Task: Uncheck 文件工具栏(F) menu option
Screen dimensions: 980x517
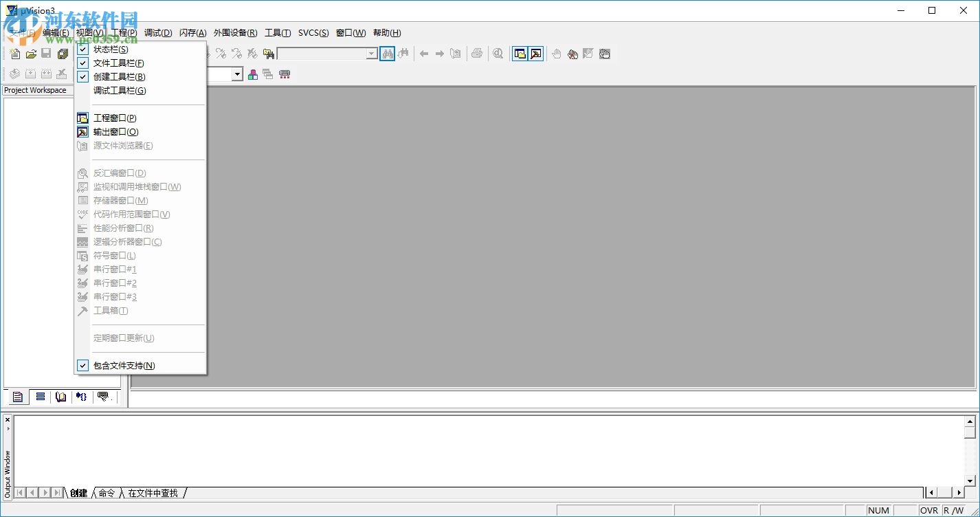Action: point(140,63)
